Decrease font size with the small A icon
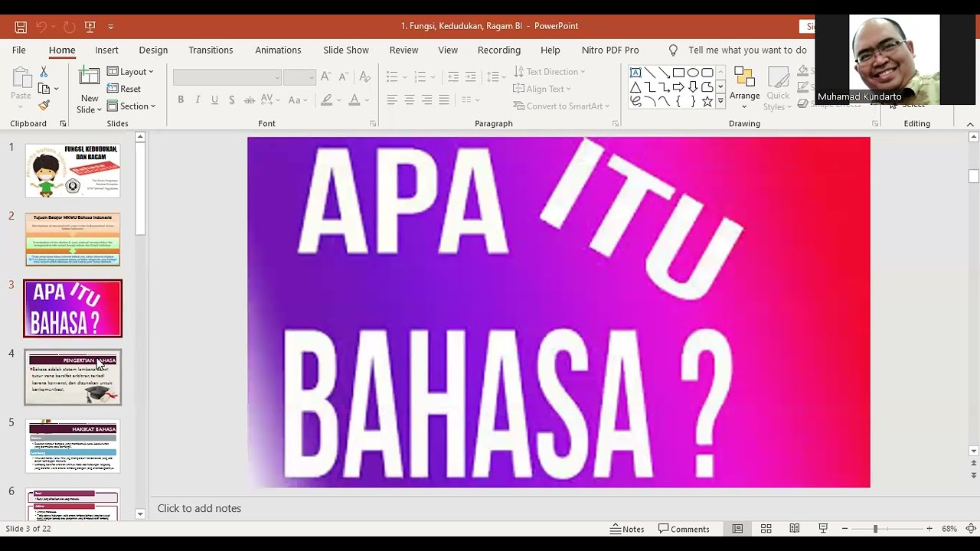Screen dimensions: 980x551 click(x=344, y=77)
